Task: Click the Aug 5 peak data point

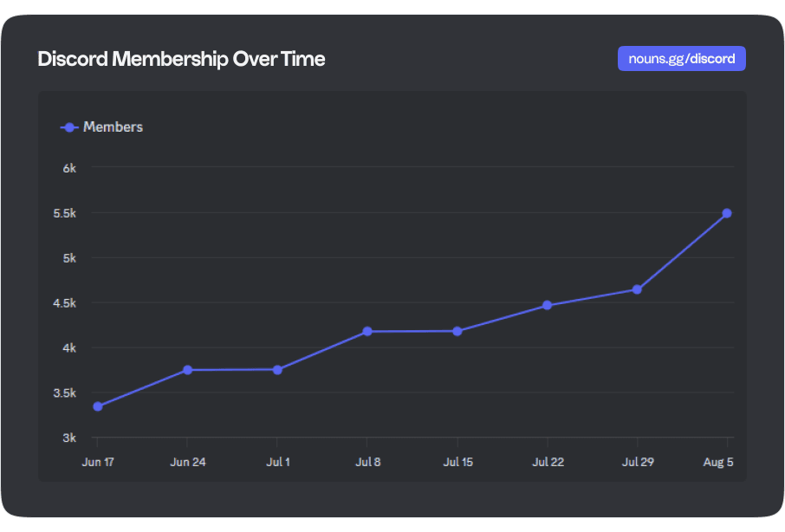Action: point(727,213)
